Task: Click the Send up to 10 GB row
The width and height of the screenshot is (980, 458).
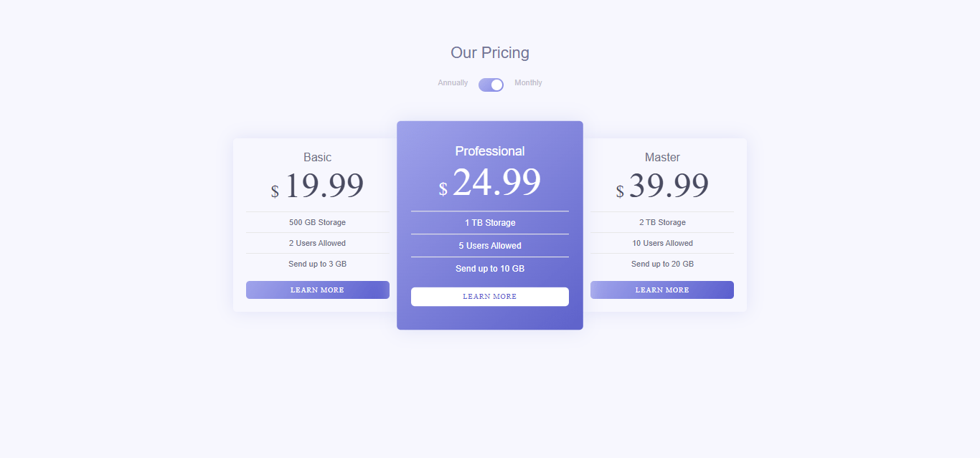Action: (x=489, y=268)
